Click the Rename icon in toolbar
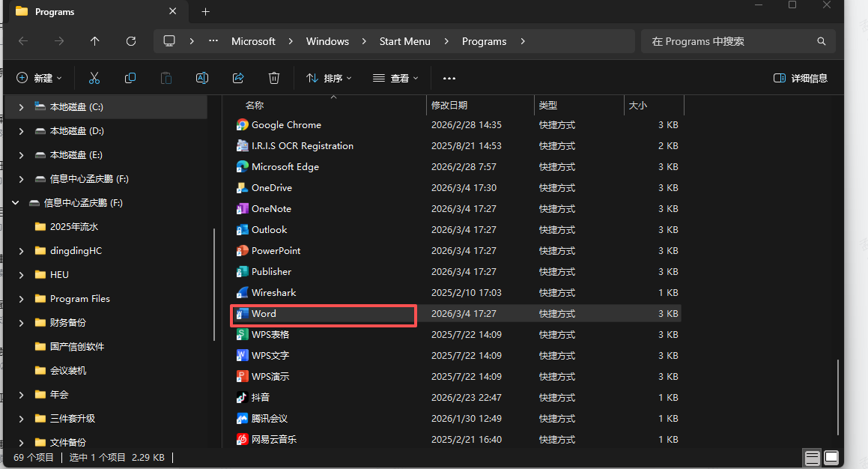868x469 pixels. 202,78
